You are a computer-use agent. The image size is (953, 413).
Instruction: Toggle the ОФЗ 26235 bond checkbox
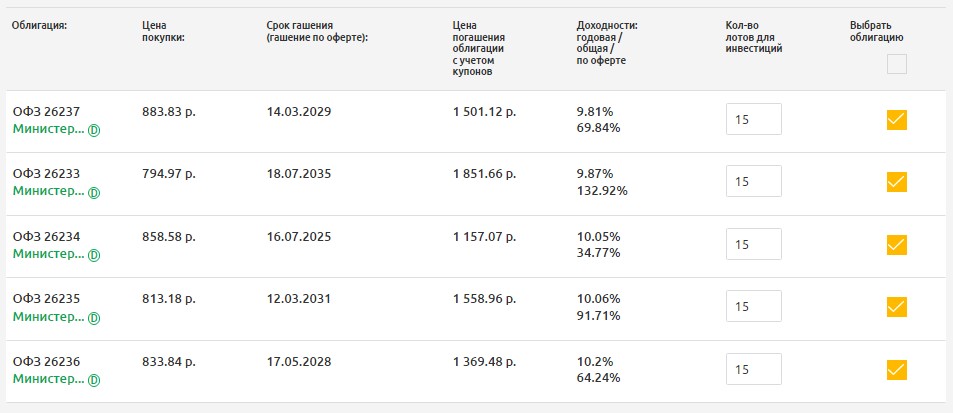(x=896, y=307)
